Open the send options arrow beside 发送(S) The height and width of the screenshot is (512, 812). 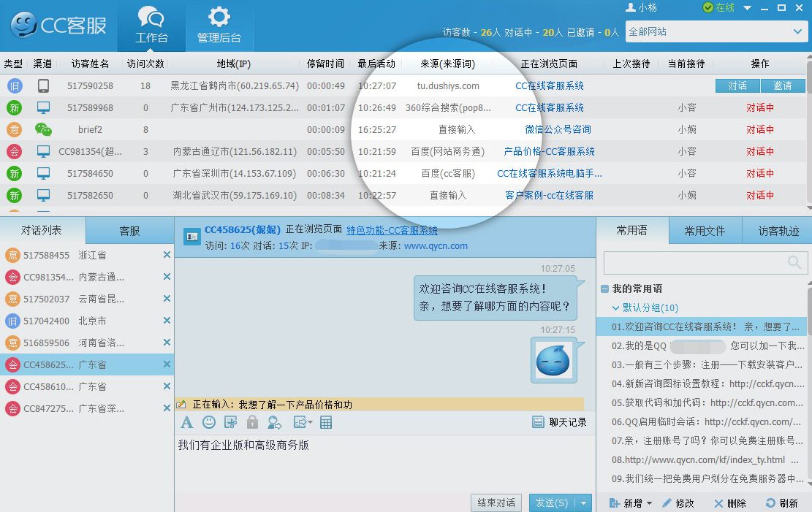[584, 503]
